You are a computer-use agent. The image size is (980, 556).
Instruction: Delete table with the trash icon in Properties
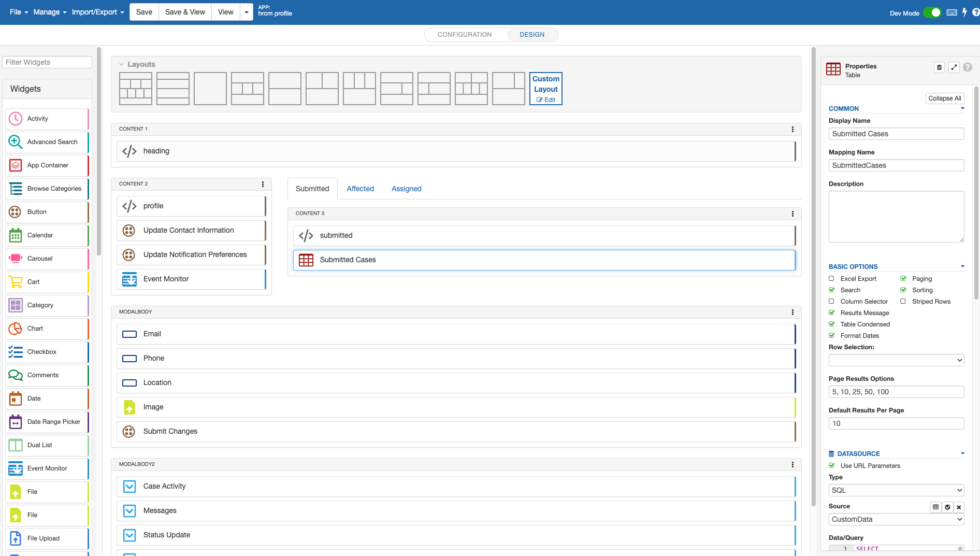point(939,67)
